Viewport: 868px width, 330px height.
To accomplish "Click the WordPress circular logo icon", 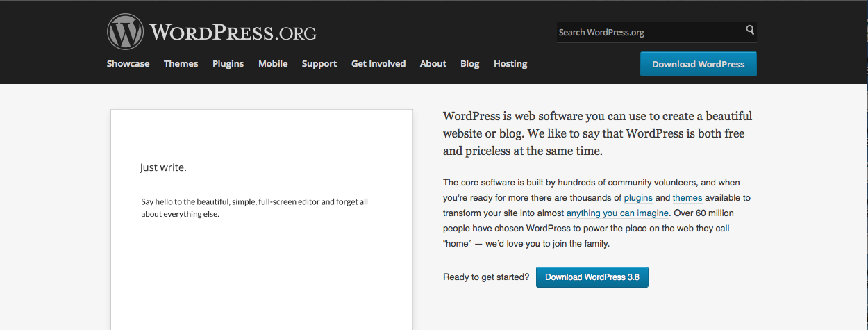I will [125, 32].
